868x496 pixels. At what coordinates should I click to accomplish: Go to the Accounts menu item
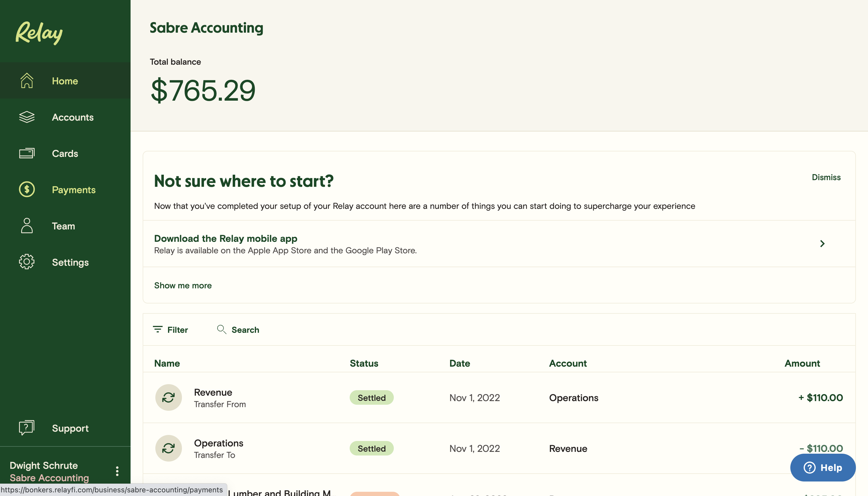point(73,117)
